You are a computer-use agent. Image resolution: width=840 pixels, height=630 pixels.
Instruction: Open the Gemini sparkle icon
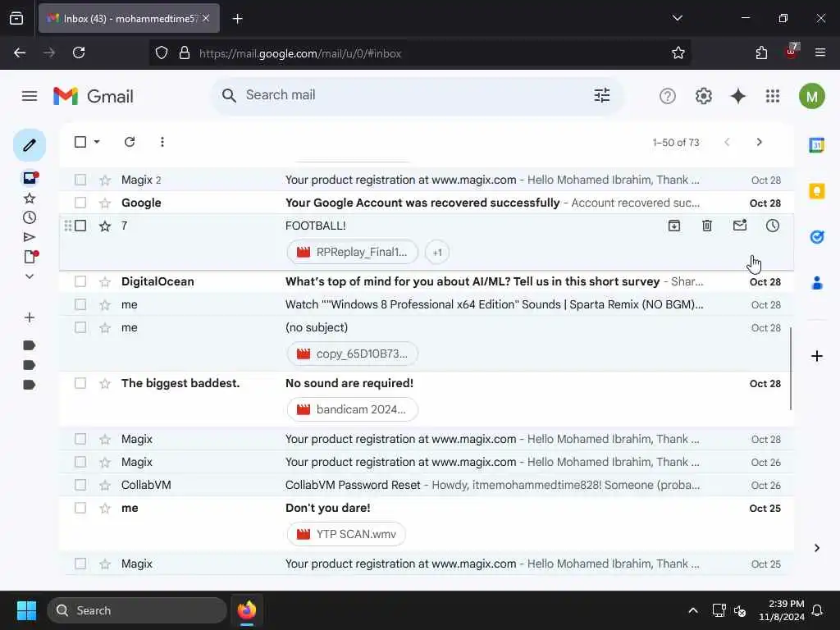pos(738,97)
